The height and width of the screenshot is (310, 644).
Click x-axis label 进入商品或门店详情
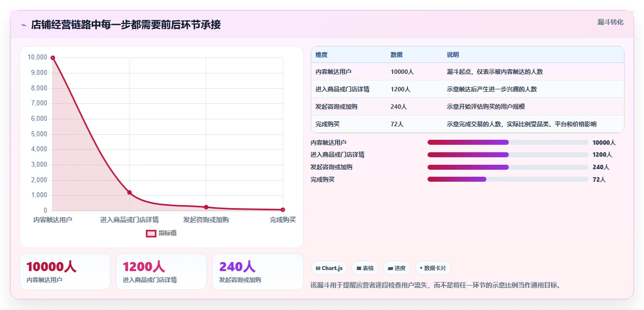[130, 220]
